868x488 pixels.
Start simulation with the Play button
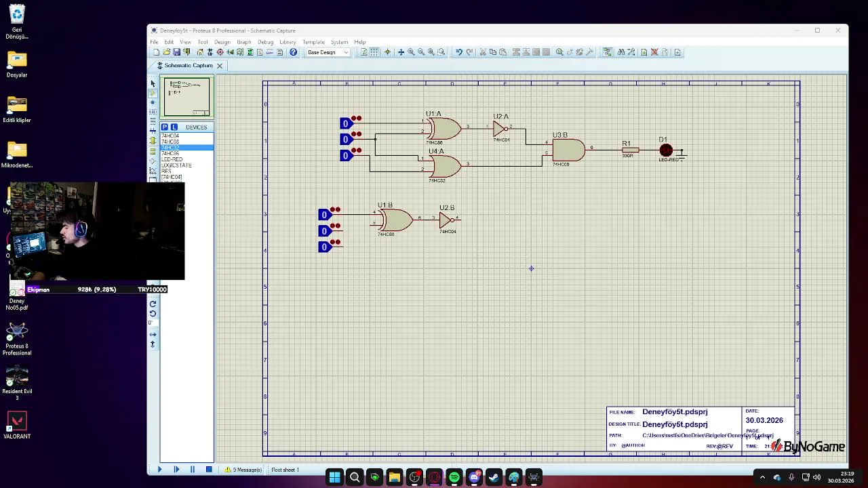(x=160, y=469)
